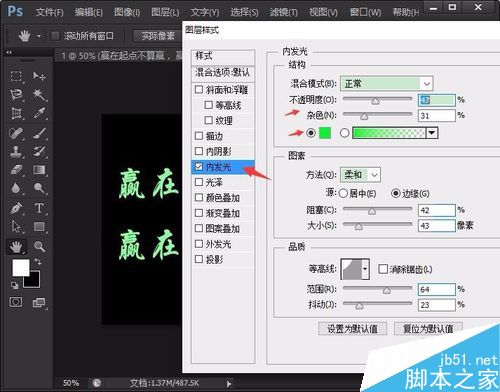Check 光泽 style checkbox
This screenshot has width=500, height=392.
[199, 182]
